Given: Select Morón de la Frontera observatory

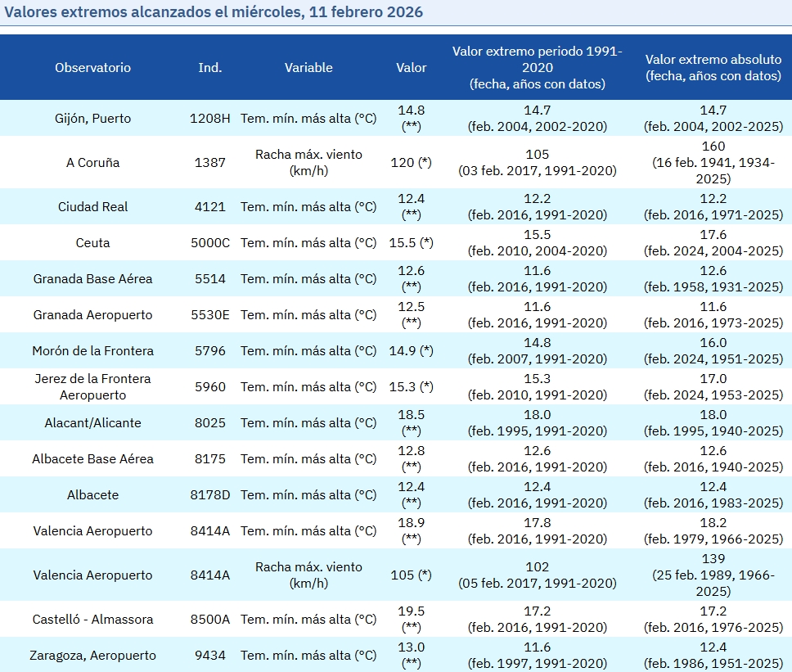Looking at the screenshot, I should click(92, 351).
